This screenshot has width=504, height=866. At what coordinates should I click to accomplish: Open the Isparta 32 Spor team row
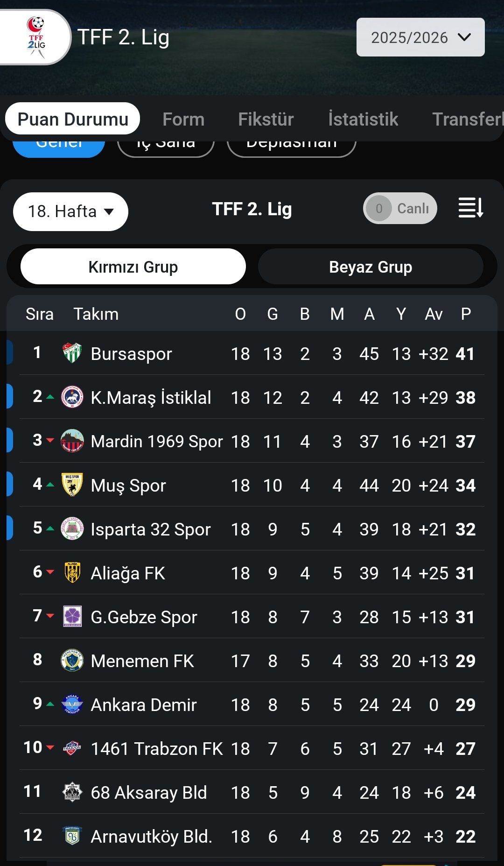coord(150,529)
